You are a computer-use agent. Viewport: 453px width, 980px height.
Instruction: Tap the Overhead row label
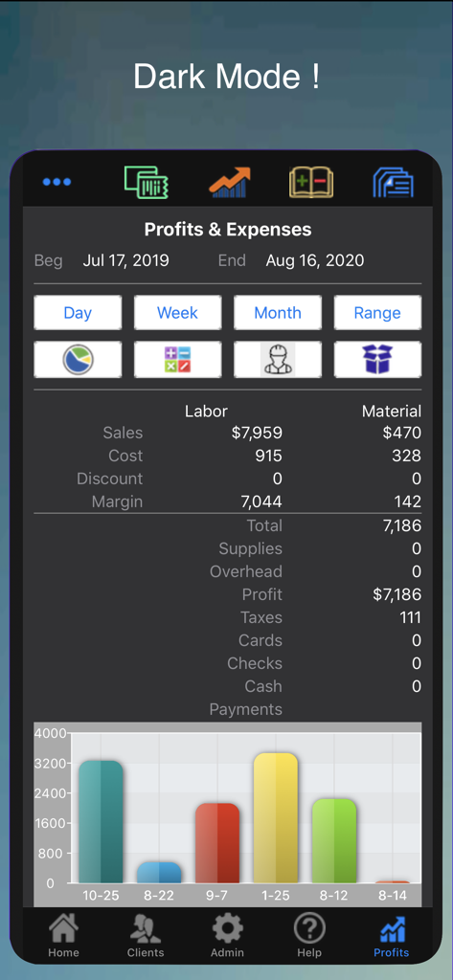pyautogui.click(x=246, y=571)
